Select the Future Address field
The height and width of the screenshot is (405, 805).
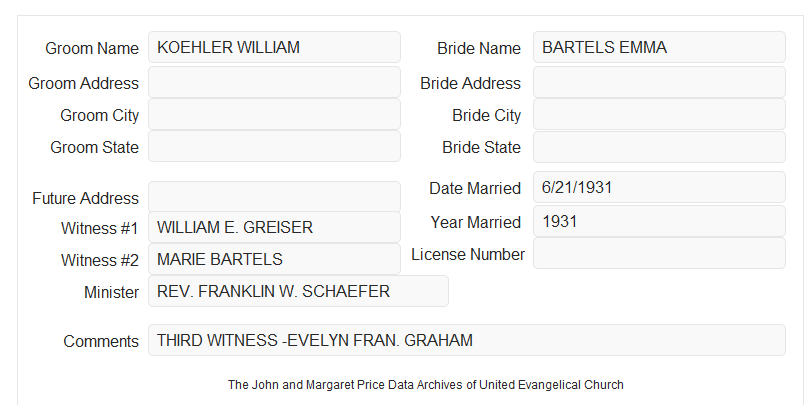point(274,197)
